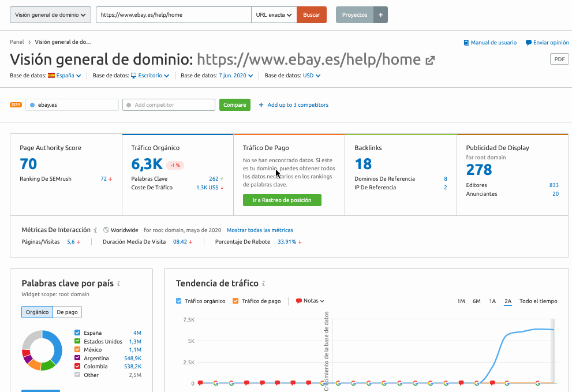Expand the España database dropdown
Image resolution: width=572 pixels, height=392 pixels.
(x=69, y=76)
